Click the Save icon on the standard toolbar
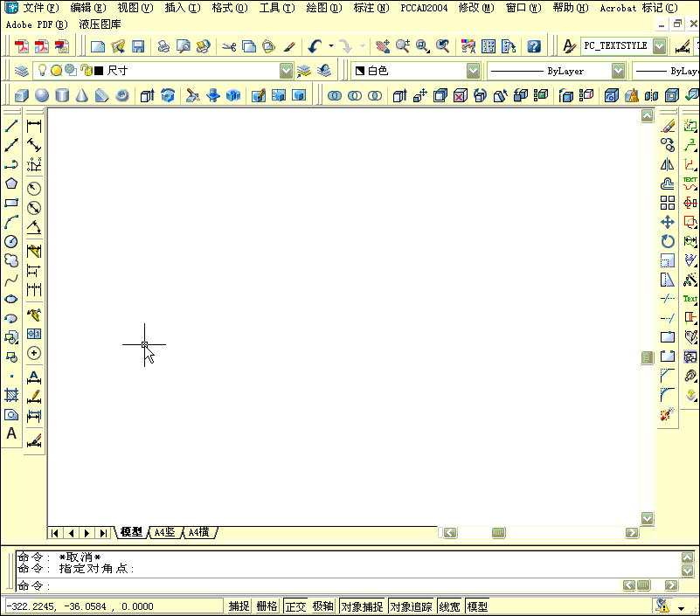This screenshot has width=700, height=616. coord(138,45)
